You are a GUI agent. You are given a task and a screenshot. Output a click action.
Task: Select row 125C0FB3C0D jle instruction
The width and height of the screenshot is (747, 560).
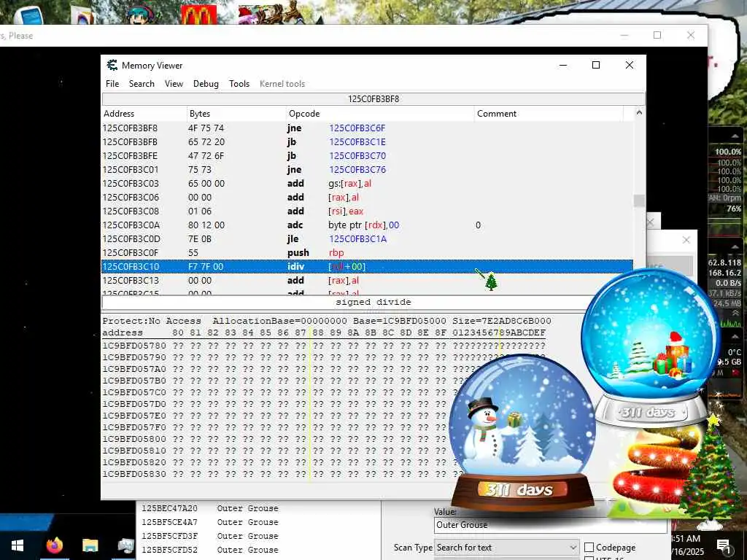pos(368,238)
